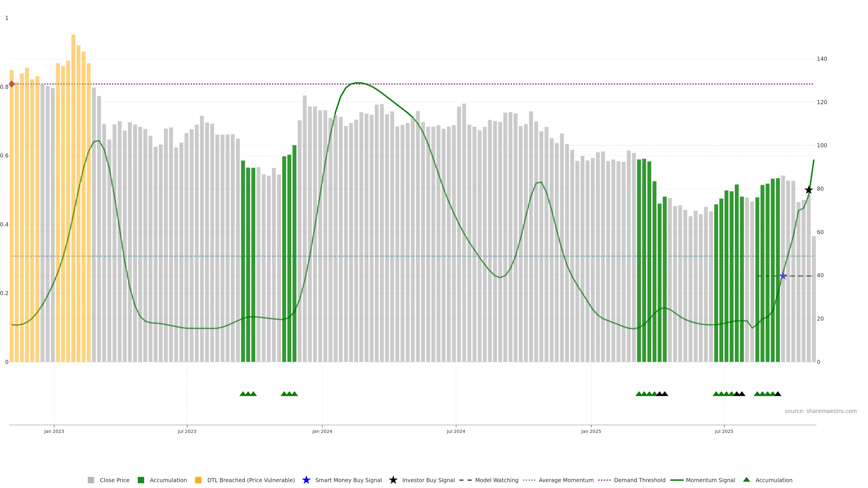Click the green Accumulation legend square
868x488 pixels.
tap(141, 480)
